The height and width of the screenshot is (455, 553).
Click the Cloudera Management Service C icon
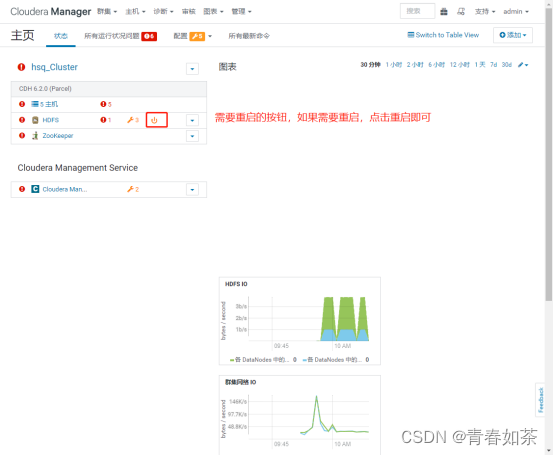click(x=35, y=189)
